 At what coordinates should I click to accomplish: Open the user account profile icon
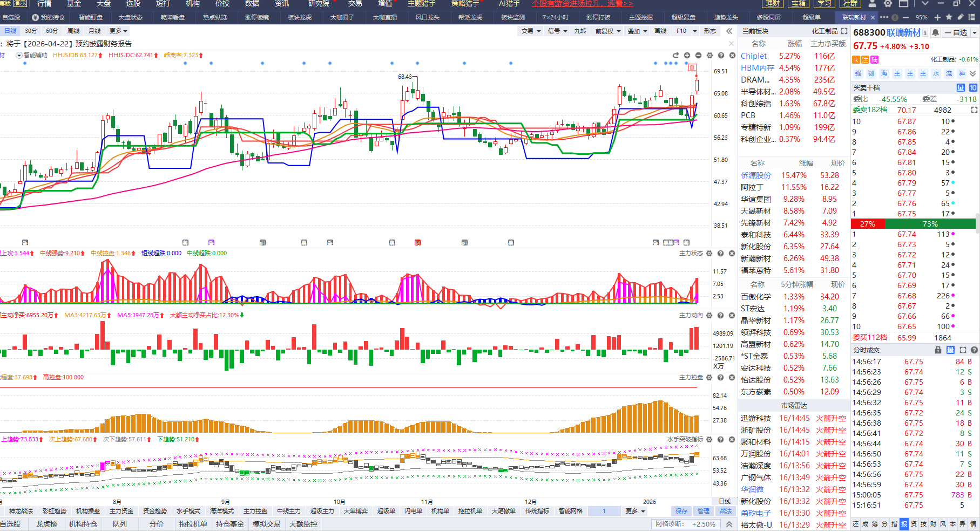point(871,4)
